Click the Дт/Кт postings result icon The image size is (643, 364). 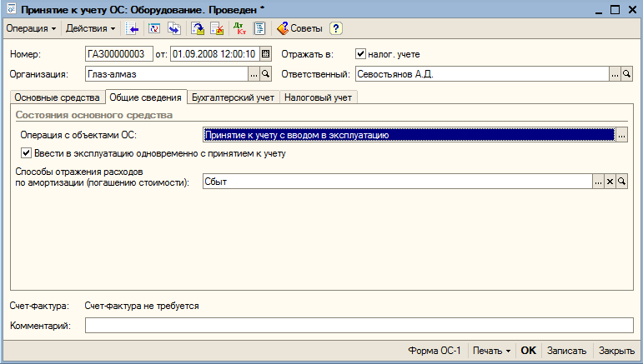[239, 28]
